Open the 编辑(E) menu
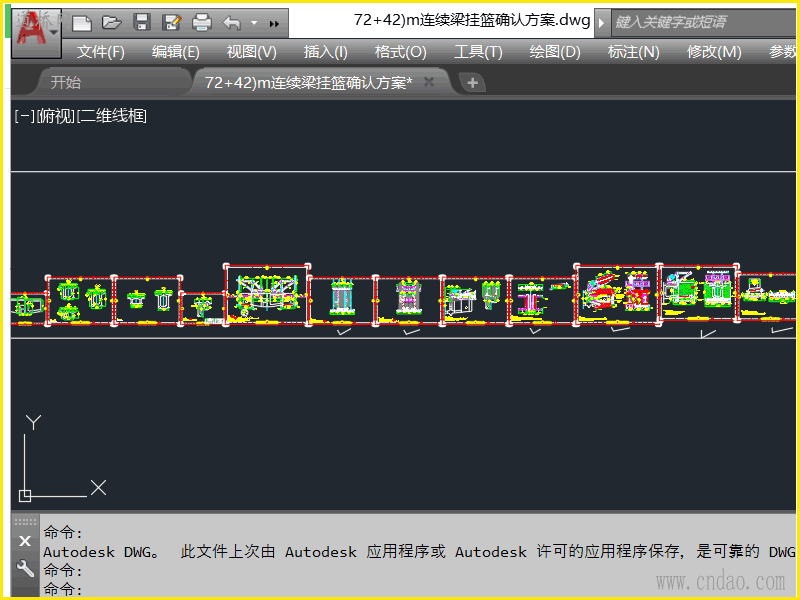Viewport: 800px width, 600px height. (176, 52)
